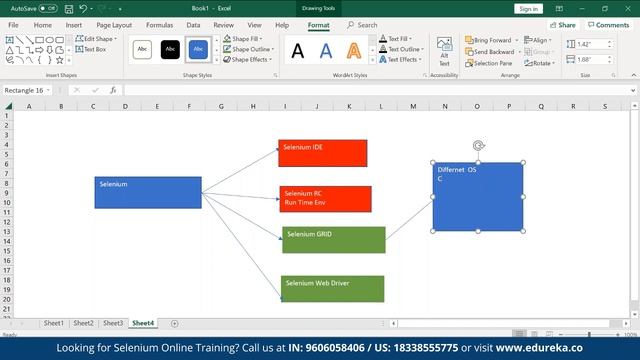Toggle the AutoSave switch

(48, 8)
